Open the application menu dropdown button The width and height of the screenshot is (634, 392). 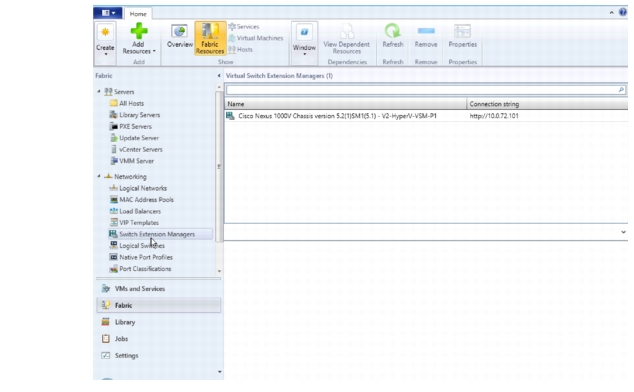tap(108, 13)
